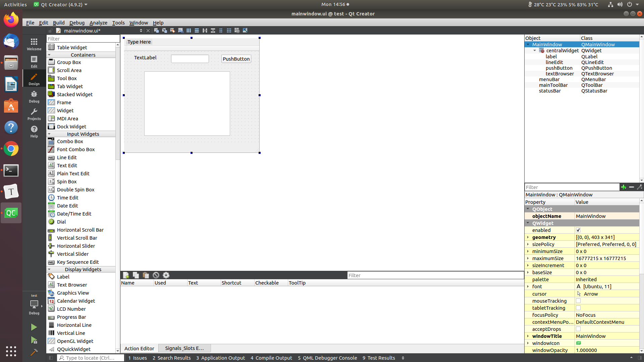This screenshot has height=362, width=644.
Task: Click Lay Out in a Grid icon
Action: coord(229,31)
